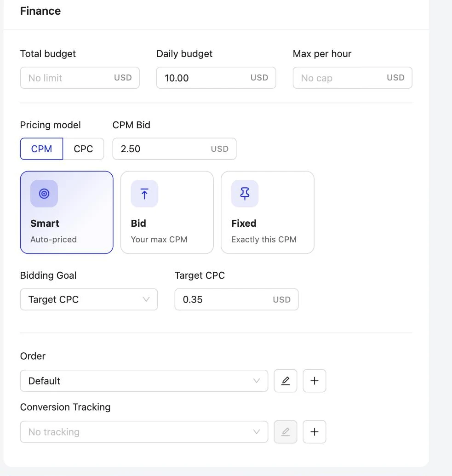Image resolution: width=452 pixels, height=476 pixels.
Task: Open the Bidding Goal dropdown
Action: pyautogui.click(x=89, y=299)
